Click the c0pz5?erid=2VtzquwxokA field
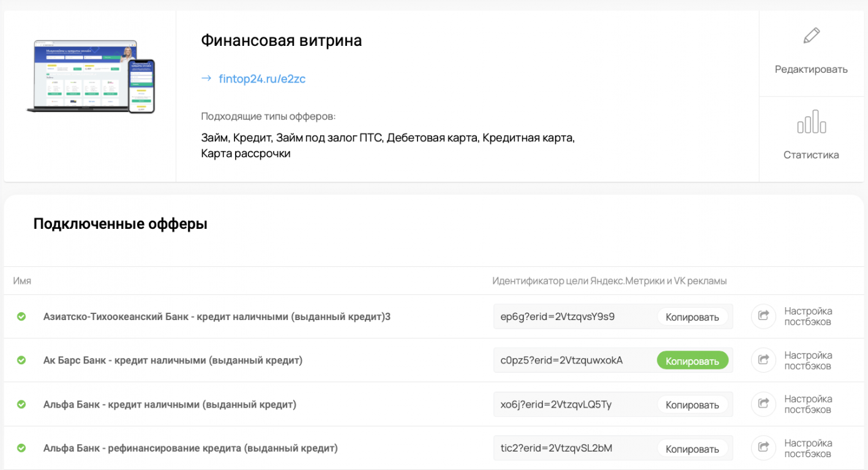This screenshot has width=868, height=470. (613, 360)
